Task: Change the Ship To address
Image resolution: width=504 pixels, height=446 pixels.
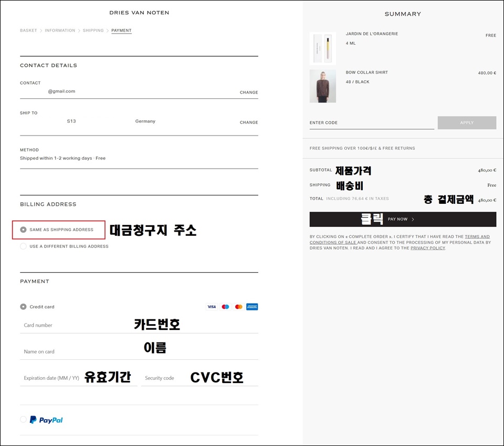Action: pos(249,122)
